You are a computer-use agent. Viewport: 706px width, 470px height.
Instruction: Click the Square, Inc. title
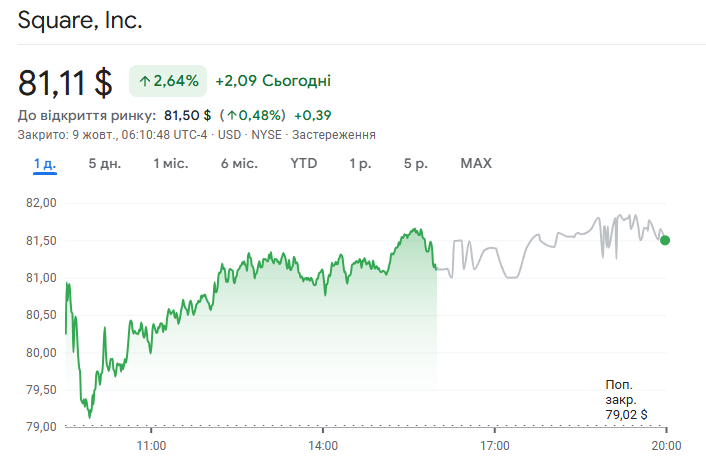80,20
